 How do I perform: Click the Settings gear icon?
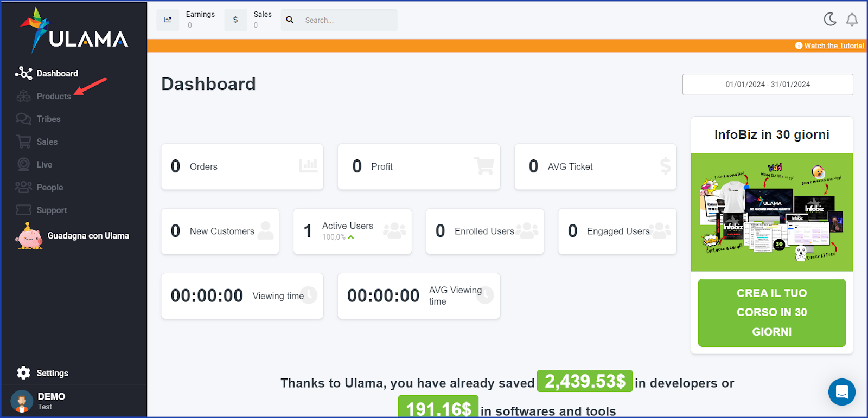23,373
